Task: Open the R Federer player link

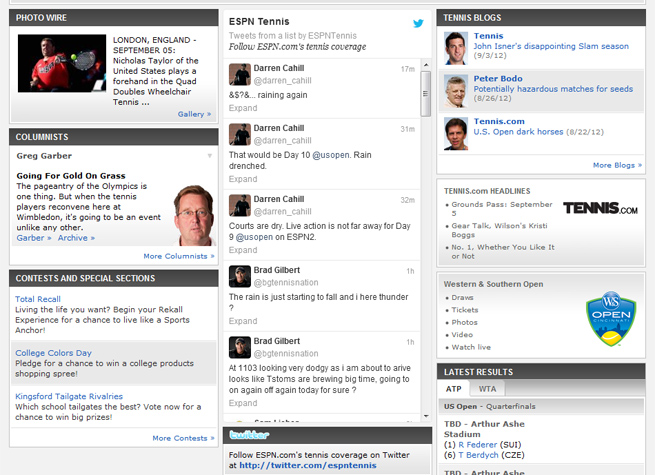Action: point(477,445)
